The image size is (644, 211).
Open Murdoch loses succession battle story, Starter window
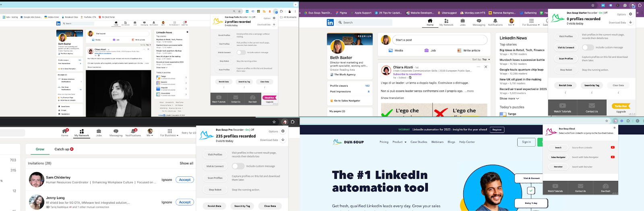click(x=522, y=60)
